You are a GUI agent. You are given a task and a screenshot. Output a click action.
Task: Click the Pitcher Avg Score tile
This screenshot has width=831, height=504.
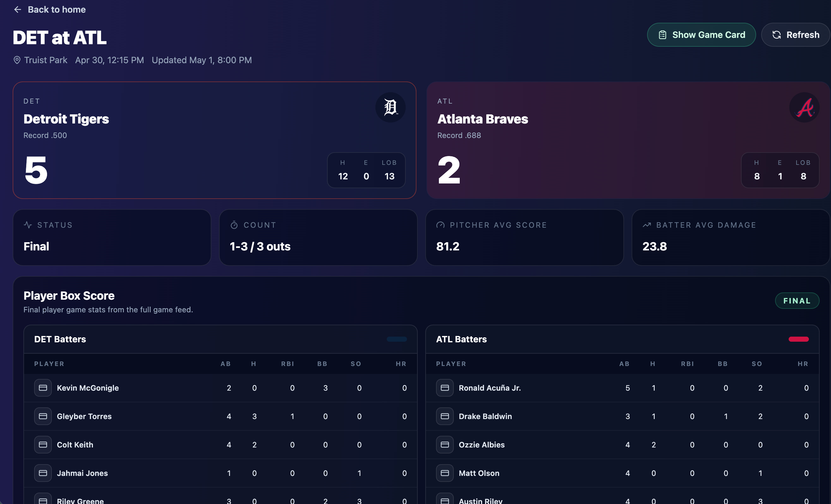(525, 237)
